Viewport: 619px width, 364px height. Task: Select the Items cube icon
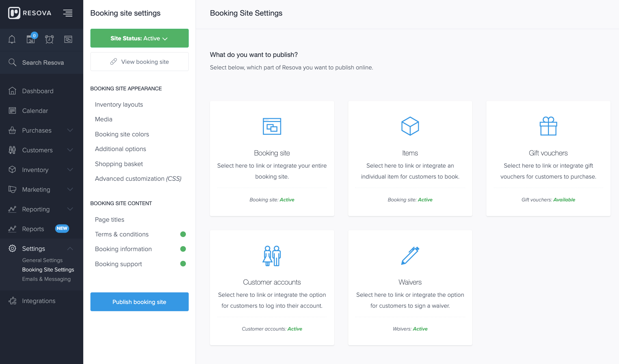(410, 126)
